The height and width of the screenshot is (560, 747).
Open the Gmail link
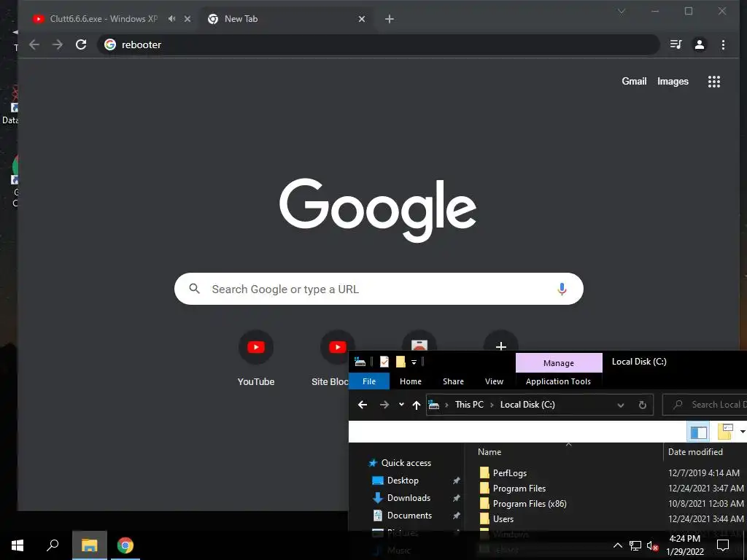[634, 82]
